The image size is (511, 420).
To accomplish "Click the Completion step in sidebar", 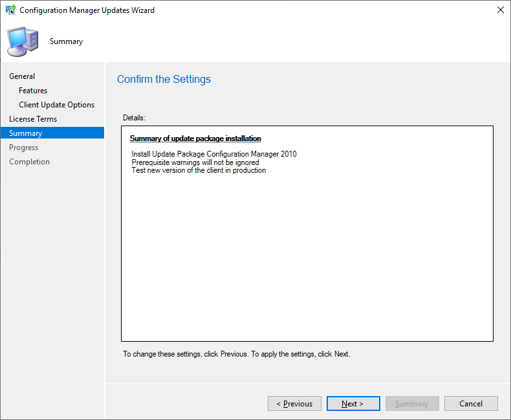I will click(x=29, y=162).
